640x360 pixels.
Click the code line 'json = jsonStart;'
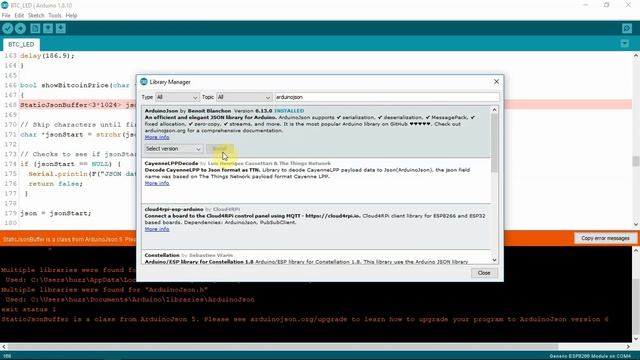coord(56,213)
